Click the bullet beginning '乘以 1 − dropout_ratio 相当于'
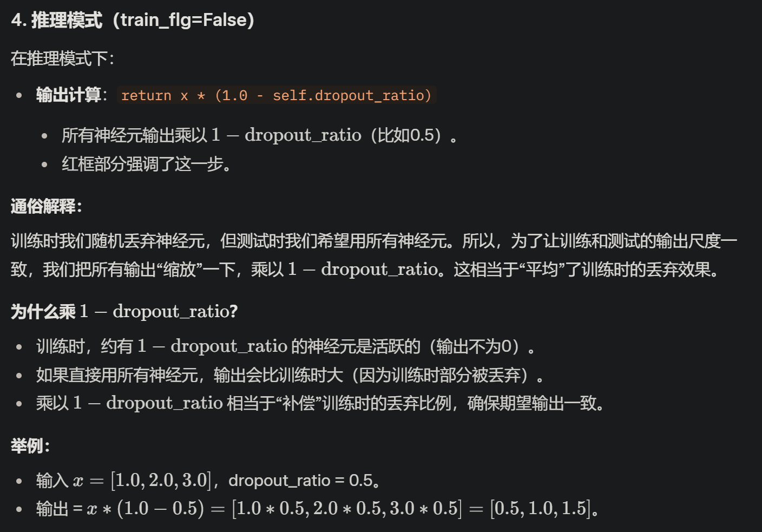This screenshot has height=532, width=762. click(320, 403)
